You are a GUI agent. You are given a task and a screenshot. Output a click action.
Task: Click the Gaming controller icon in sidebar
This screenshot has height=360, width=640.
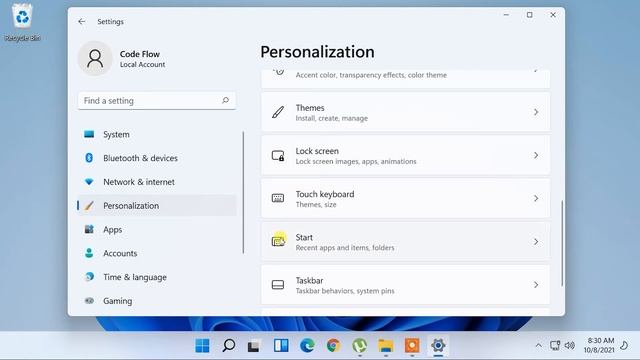click(89, 301)
